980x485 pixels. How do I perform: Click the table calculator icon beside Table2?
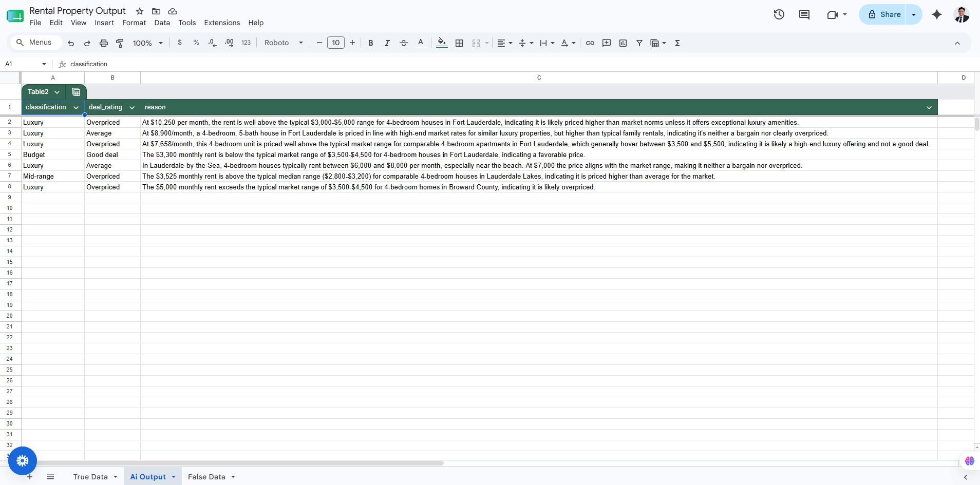(76, 92)
